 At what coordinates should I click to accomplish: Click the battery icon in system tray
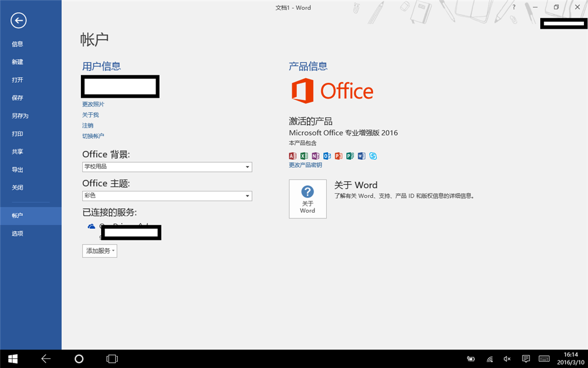pyautogui.click(x=471, y=359)
